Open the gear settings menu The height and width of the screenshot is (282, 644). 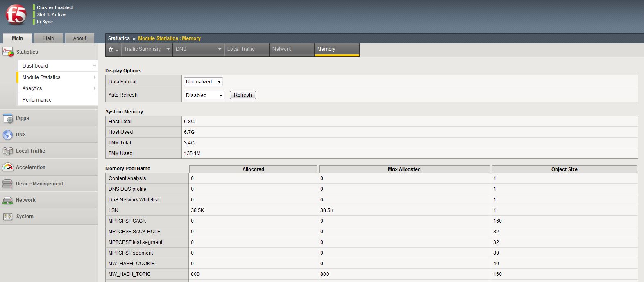pyautogui.click(x=113, y=50)
